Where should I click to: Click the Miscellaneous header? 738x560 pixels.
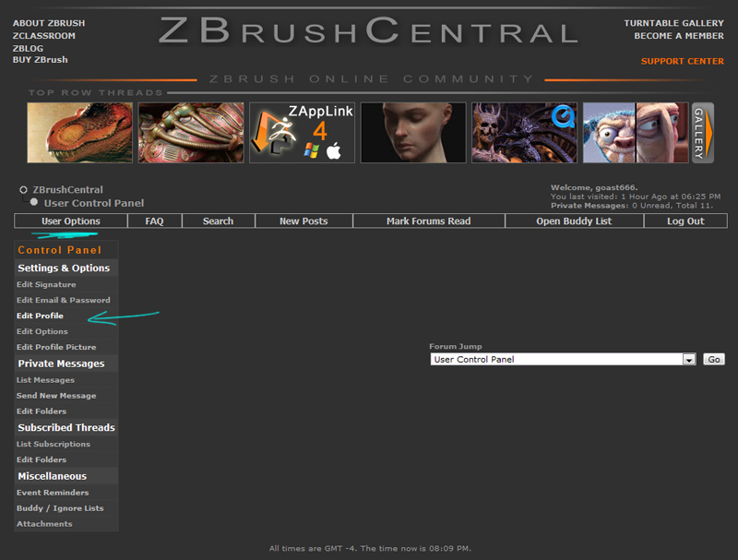pos(53,476)
